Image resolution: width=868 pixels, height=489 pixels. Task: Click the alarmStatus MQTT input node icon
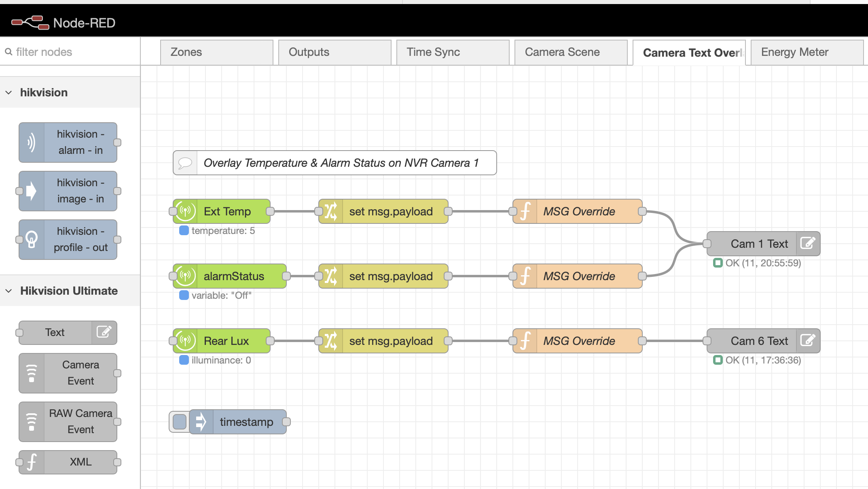click(186, 276)
